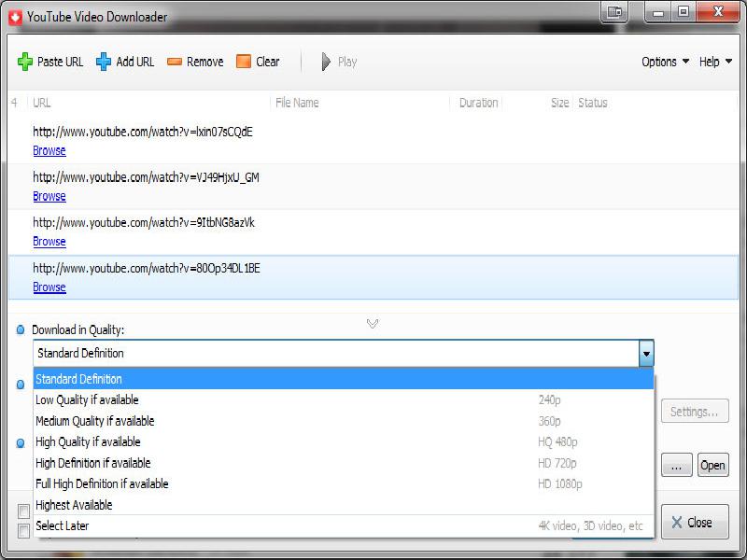
Task: Toggle the upper checkbox at bottom left
Action: tap(23, 511)
